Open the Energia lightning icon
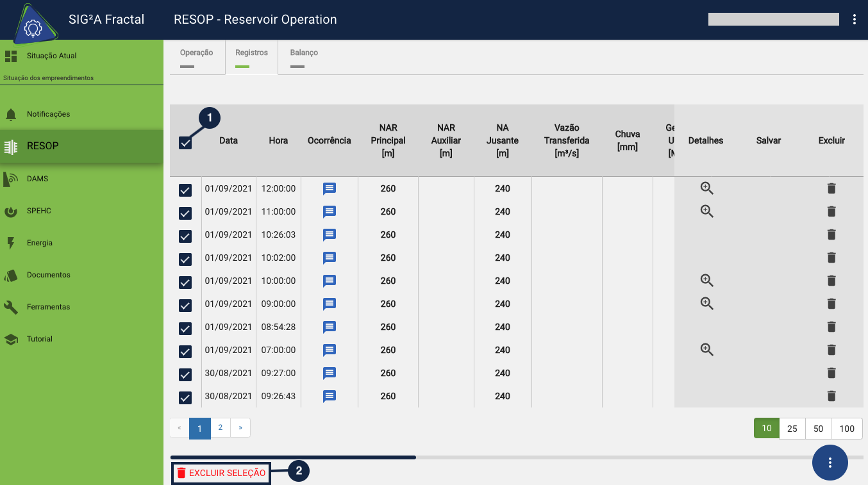The height and width of the screenshot is (485, 868). tap(11, 243)
